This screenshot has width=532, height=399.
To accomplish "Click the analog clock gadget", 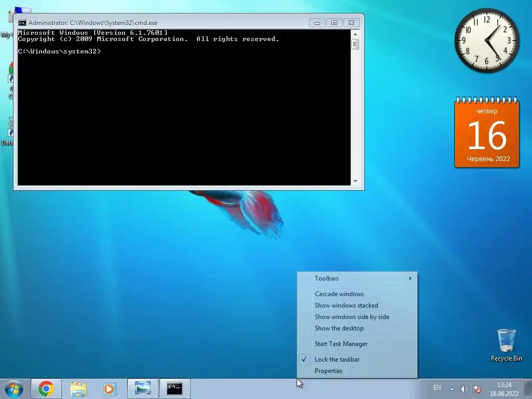I will (x=487, y=41).
